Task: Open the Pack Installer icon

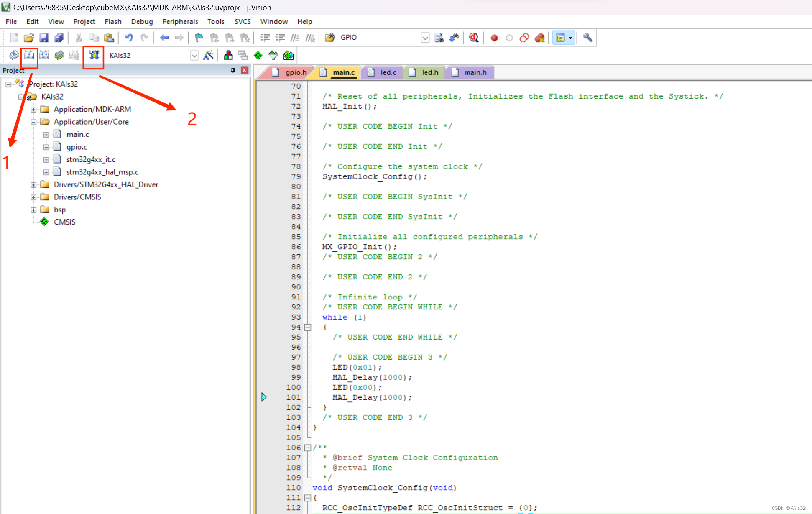Action: tap(289, 55)
